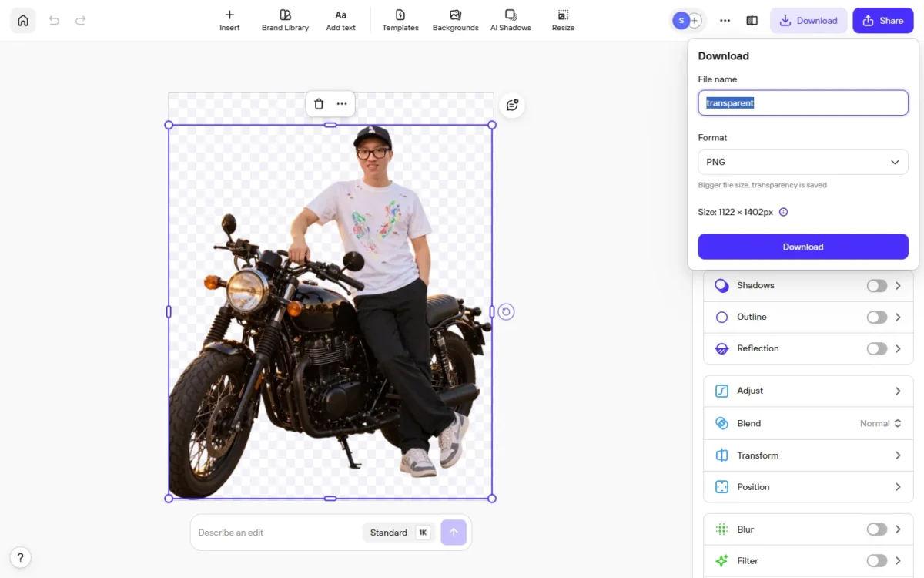Viewport: 924px width, 578px height.
Task: Expand Reflection settings chevron
Action: point(898,349)
